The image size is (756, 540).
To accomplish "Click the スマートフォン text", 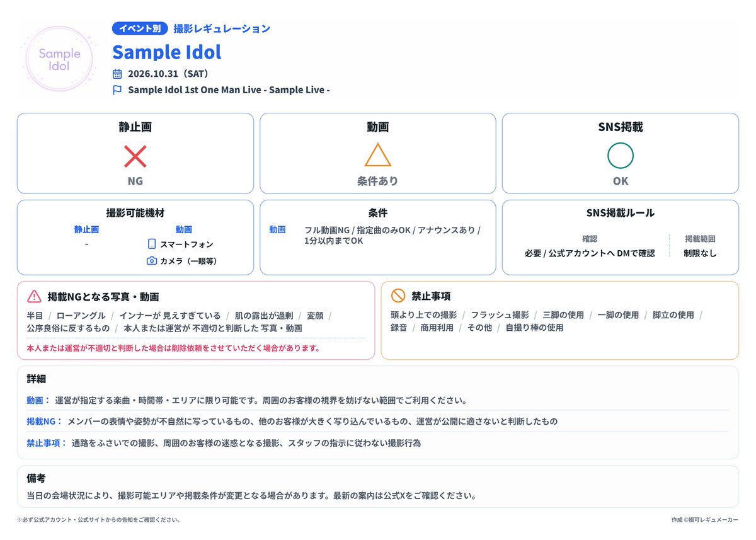I will tap(187, 244).
